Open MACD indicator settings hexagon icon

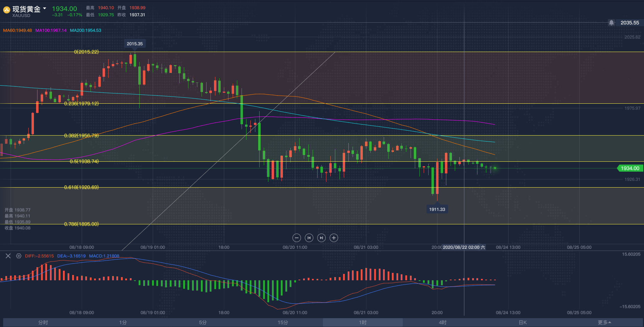19,256
